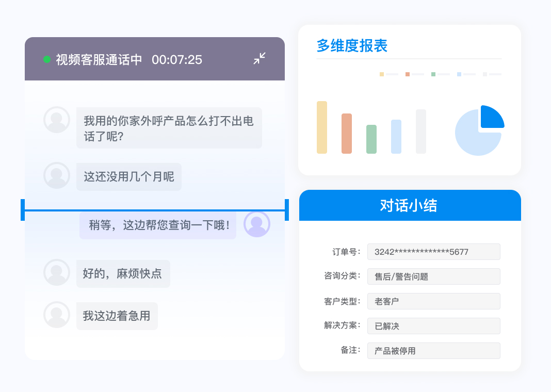The width and height of the screenshot is (551, 392).
Task: Click the avatar next to 我这边着急用
Action: coord(57,315)
